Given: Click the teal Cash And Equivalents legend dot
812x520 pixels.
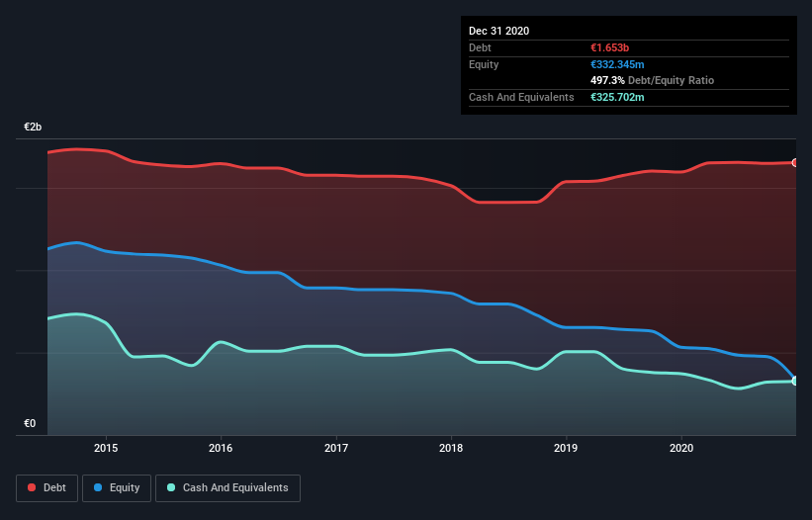Looking at the screenshot, I should pos(171,487).
